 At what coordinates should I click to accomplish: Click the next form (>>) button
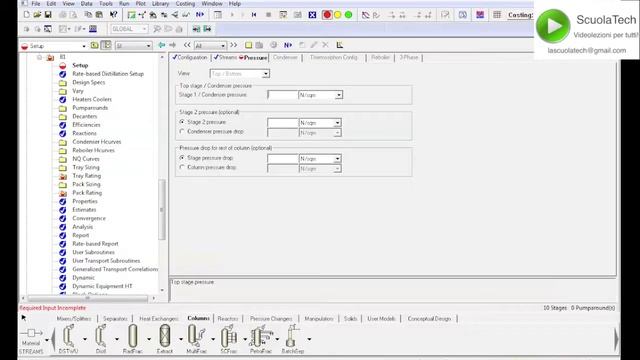point(233,45)
